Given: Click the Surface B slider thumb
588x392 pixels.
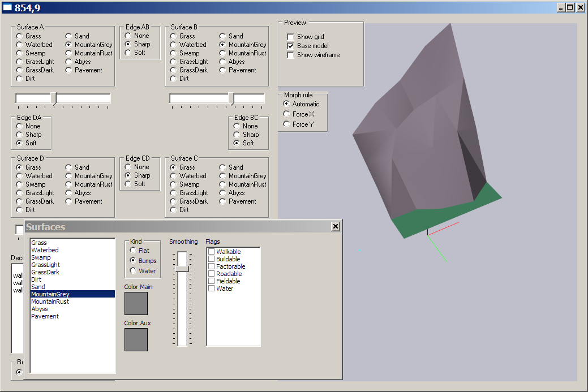Looking at the screenshot, I should [x=231, y=98].
